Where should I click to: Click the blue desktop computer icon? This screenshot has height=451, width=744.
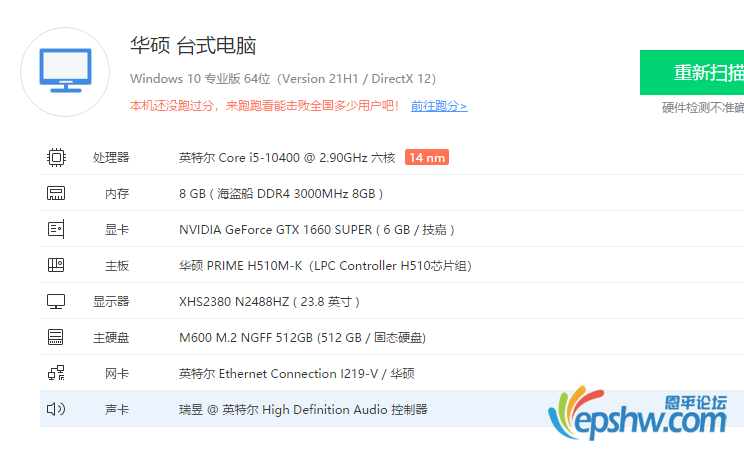[x=65, y=71]
